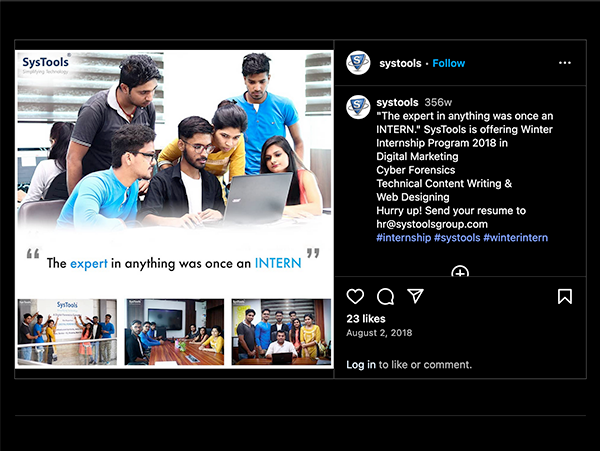Click the hr@systoolsgroup.com email text
The width and height of the screenshot is (600, 451).
(432, 224)
